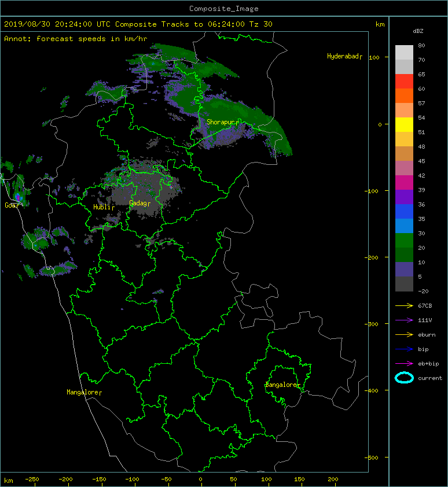
Task: Click the Composite_Image title text
Action: (x=224, y=8)
